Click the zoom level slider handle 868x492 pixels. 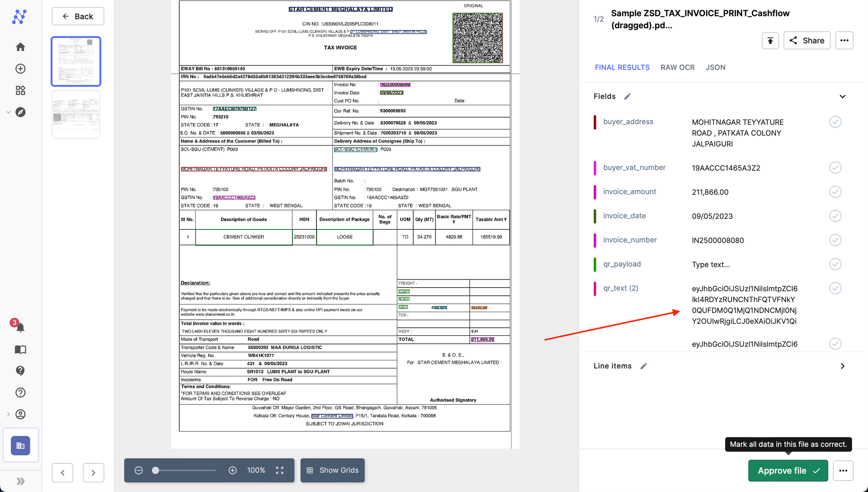[x=155, y=470]
